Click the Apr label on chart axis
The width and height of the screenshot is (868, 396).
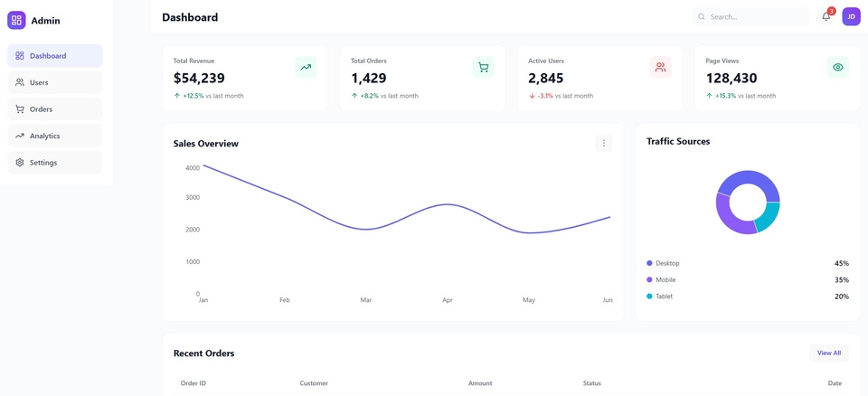pos(448,300)
